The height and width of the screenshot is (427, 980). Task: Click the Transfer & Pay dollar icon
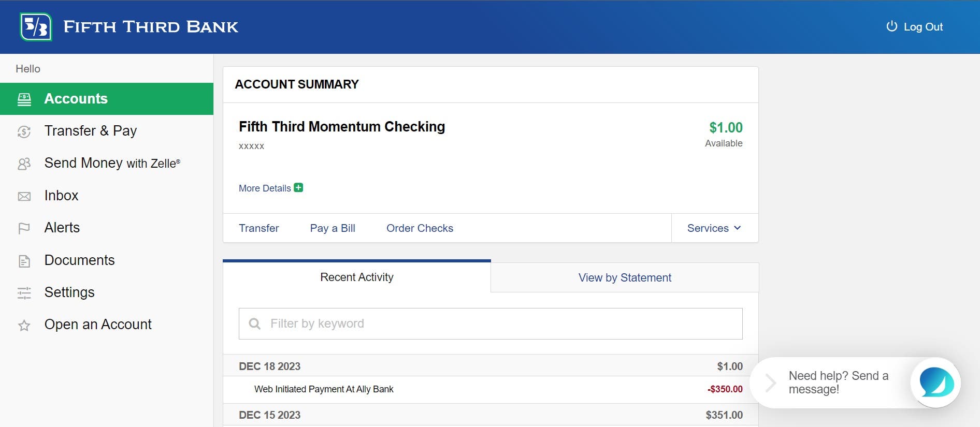[x=24, y=131]
